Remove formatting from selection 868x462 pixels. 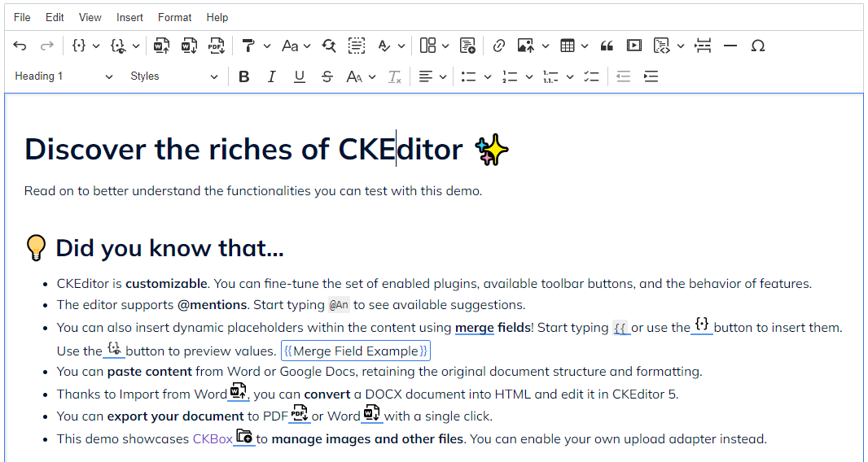[x=394, y=77]
